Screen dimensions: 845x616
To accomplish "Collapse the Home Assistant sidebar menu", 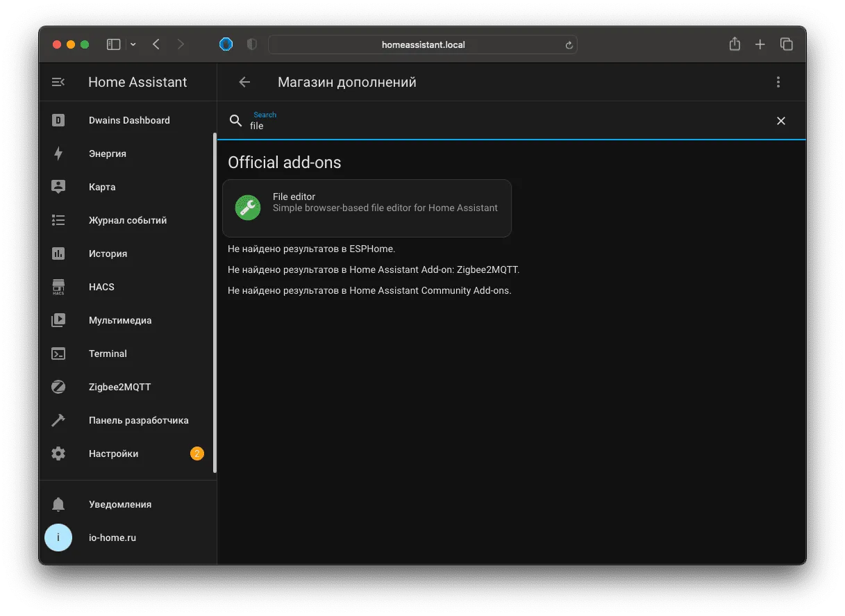I will pos(58,82).
